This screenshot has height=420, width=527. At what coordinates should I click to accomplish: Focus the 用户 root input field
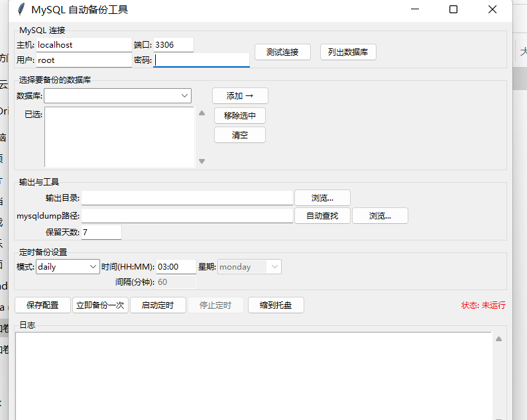(84, 60)
